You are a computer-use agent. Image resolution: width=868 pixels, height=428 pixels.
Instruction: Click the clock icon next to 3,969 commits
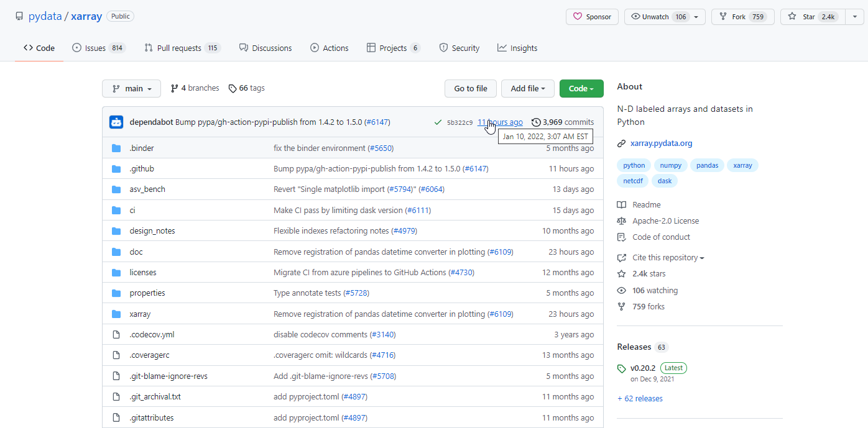coord(535,122)
